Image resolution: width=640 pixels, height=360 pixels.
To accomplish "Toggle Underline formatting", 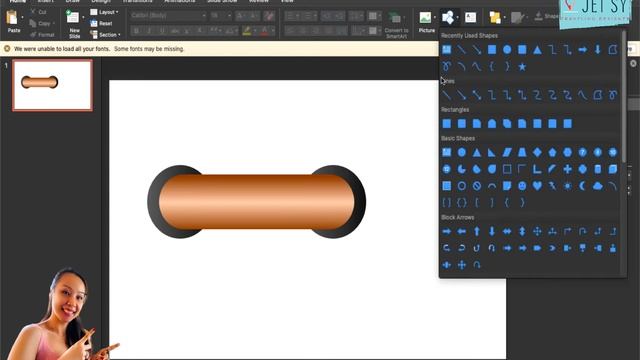I will pyautogui.click(x=162, y=31).
